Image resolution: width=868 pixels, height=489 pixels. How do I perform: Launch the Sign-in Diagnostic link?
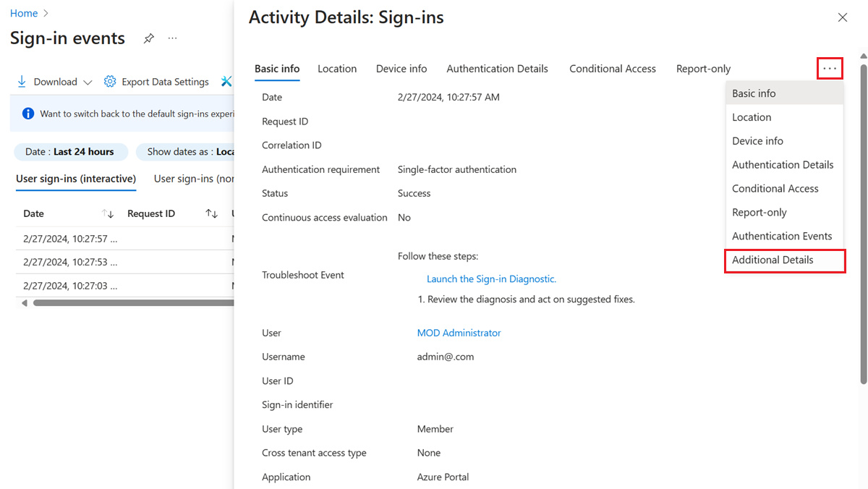pyautogui.click(x=491, y=279)
